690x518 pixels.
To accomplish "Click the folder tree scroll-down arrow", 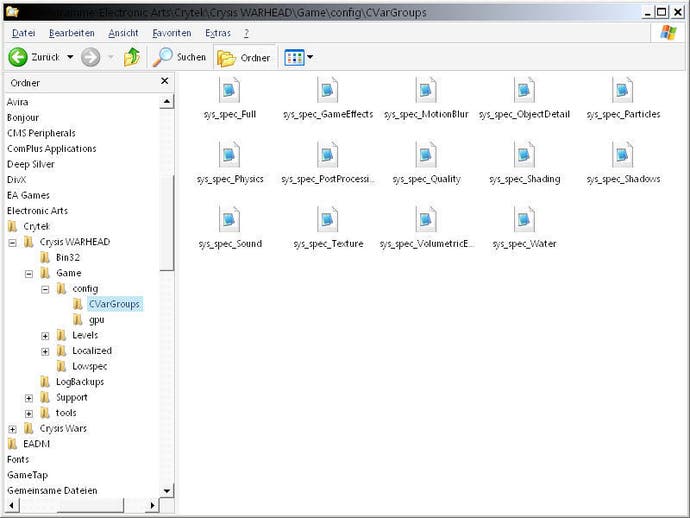I will [167, 491].
